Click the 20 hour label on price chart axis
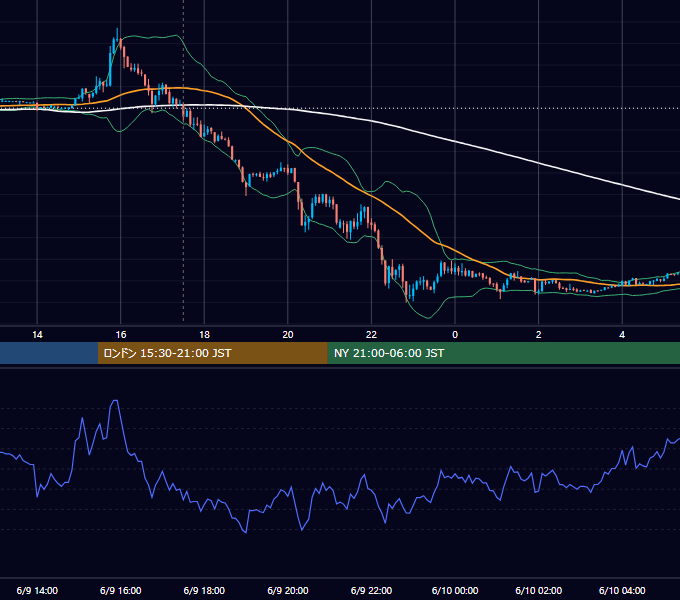 (x=288, y=335)
